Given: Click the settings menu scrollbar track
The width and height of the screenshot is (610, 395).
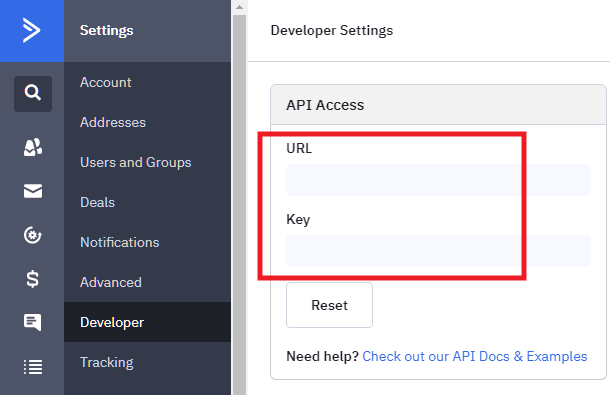Looking at the screenshot, I should tap(240, 205).
